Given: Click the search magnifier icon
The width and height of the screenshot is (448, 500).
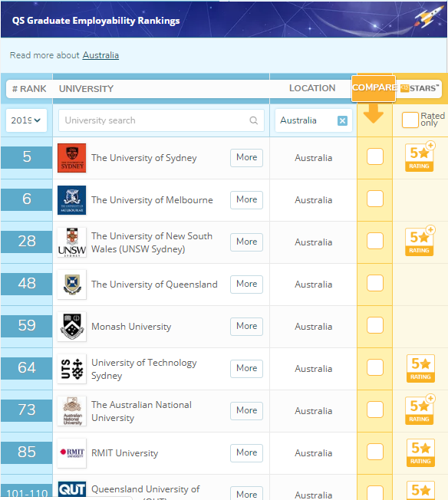Looking at the screenshot, I should tap(254, 120).
